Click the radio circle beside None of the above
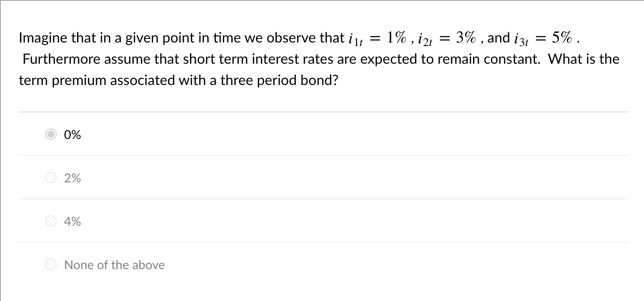This screenshot has width=644, height=301. [x=51, y=264]
